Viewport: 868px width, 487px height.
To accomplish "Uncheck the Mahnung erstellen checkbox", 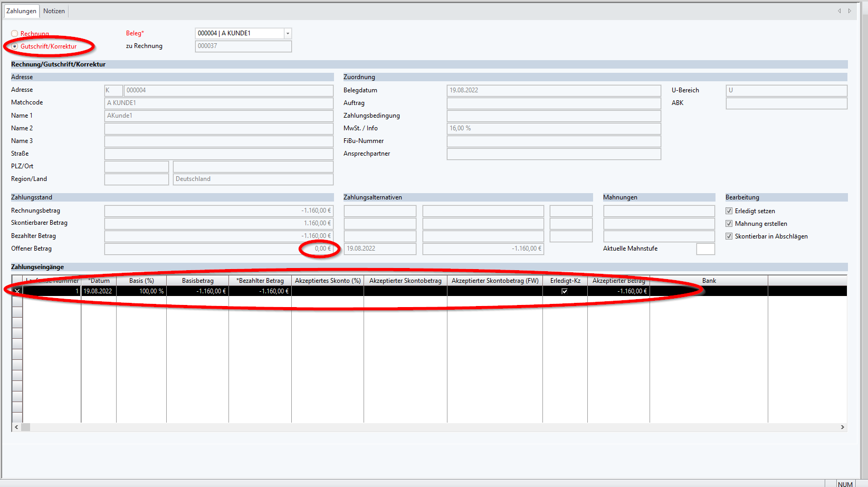I will pos(729,224).
